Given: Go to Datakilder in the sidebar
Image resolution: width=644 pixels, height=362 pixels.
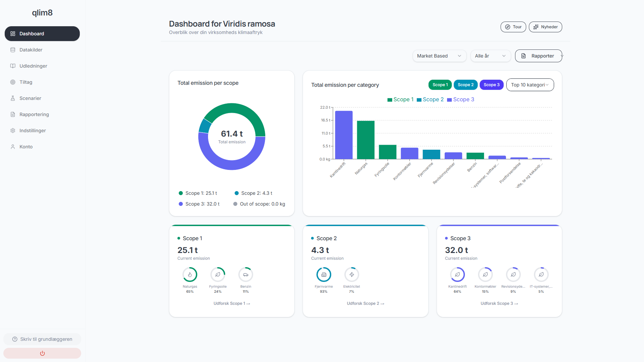Looking at the screenshot, I should coord(31,50).
